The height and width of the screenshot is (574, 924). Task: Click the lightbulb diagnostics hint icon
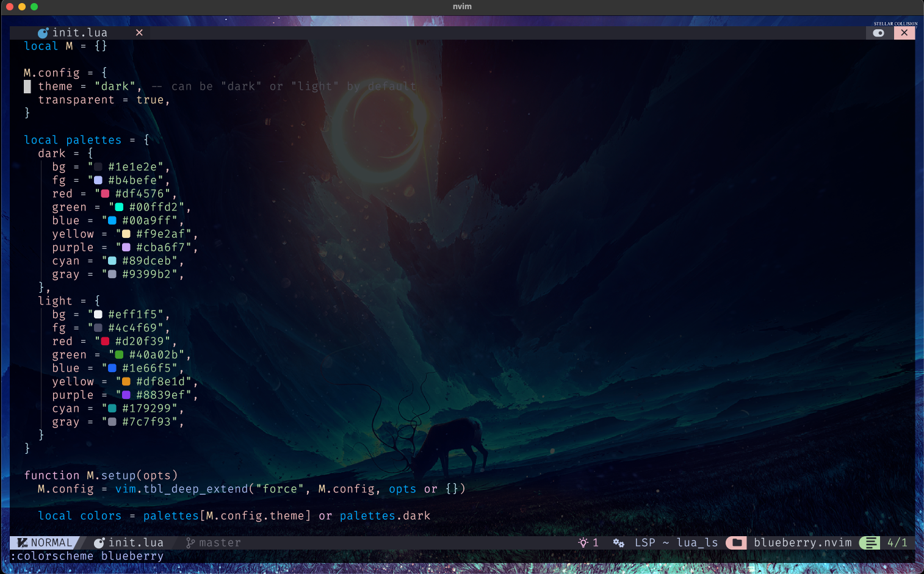coord(583,543)
